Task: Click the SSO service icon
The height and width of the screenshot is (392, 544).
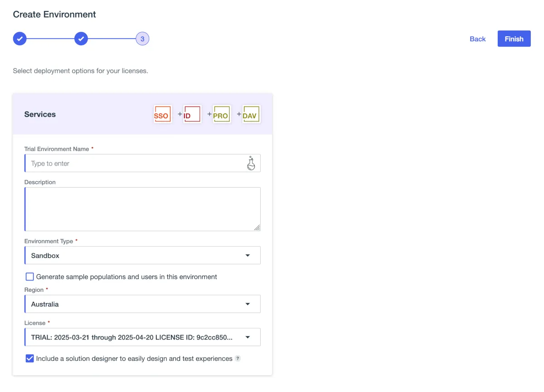Action: click(162, 114)
